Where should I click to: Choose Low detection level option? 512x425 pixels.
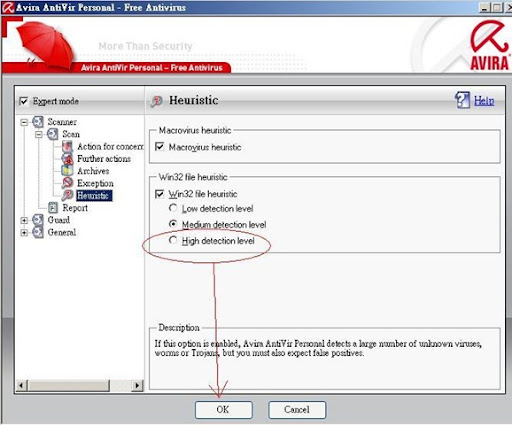tap(173, 208)
